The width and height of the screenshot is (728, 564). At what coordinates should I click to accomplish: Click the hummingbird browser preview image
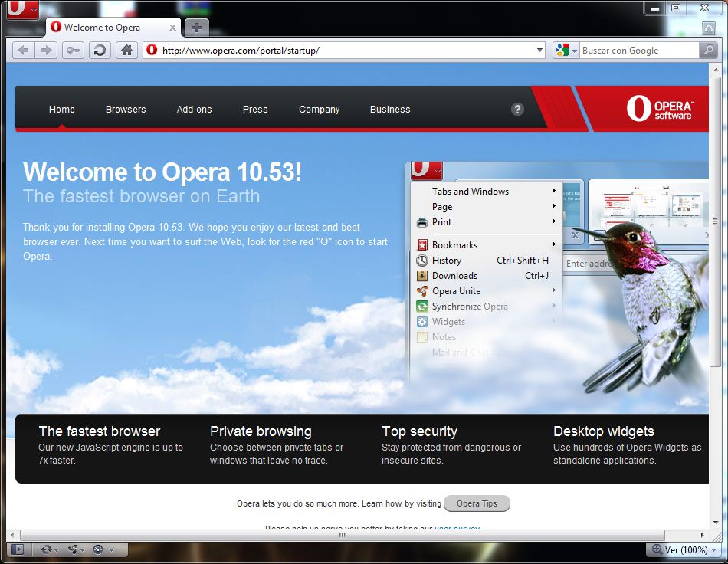point(557,278)
